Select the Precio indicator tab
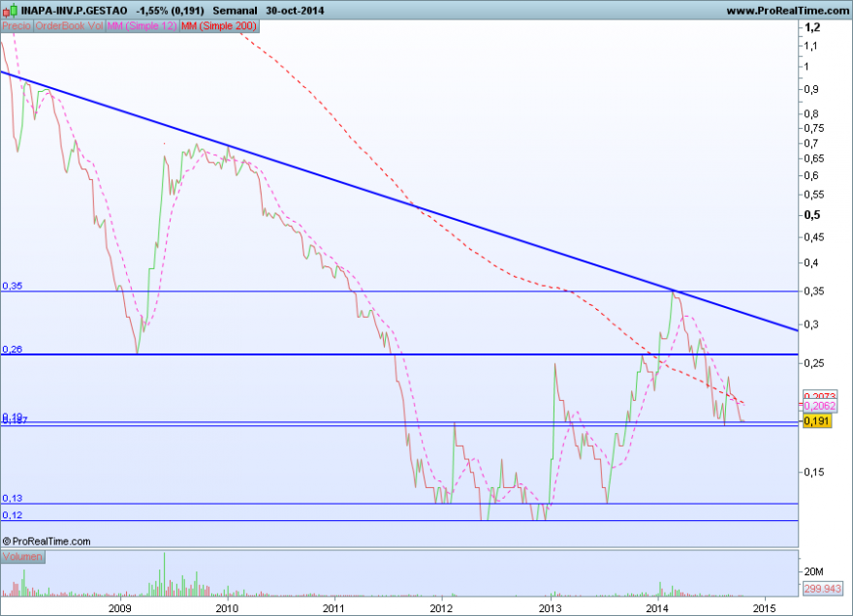Screen dimensions: 853x616 16,26
